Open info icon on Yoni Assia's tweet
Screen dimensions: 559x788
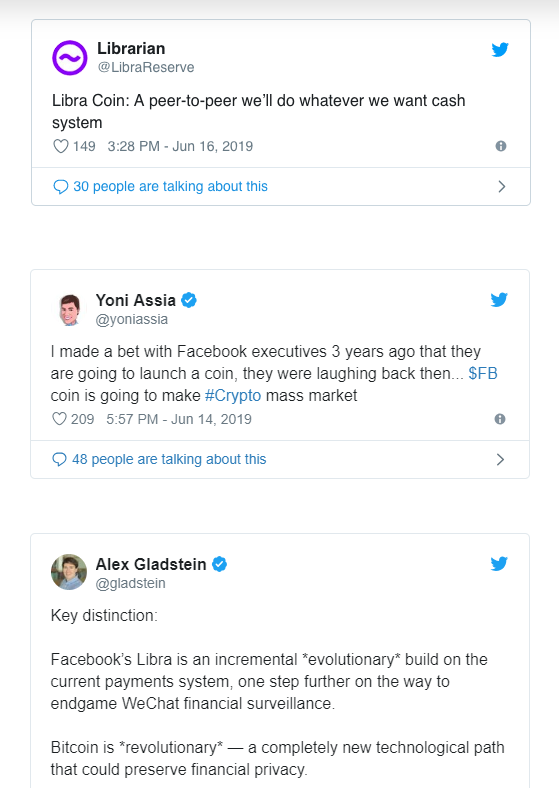(x=500, y=419)
